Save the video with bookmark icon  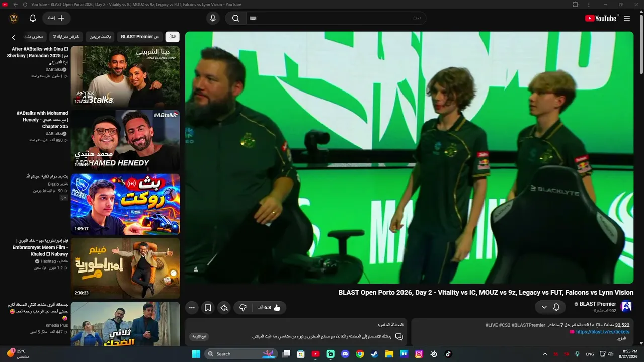(208, 308)
